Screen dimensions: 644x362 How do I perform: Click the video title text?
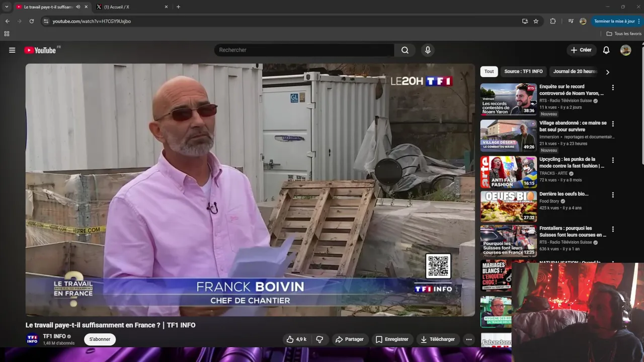tap(110, 325)
